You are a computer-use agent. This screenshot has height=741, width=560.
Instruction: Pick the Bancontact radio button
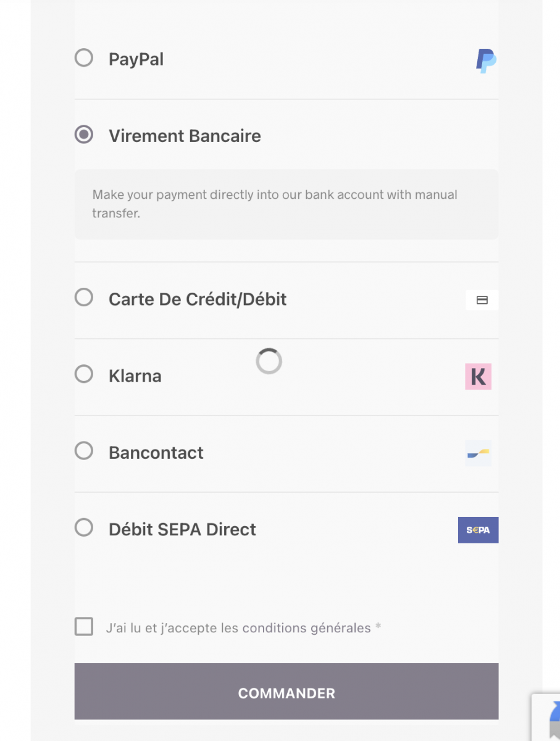point(84,451)
